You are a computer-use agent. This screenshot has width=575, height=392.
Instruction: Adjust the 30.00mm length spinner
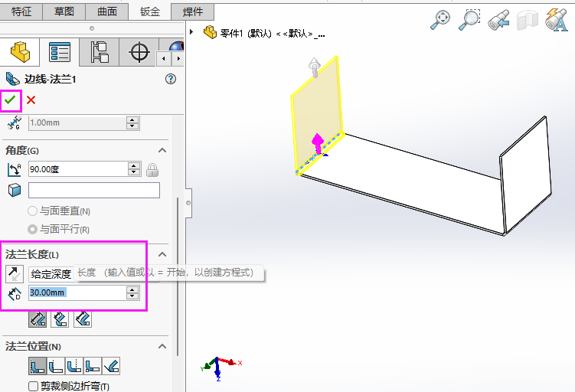pyautogui.click(x=132, y=293)
